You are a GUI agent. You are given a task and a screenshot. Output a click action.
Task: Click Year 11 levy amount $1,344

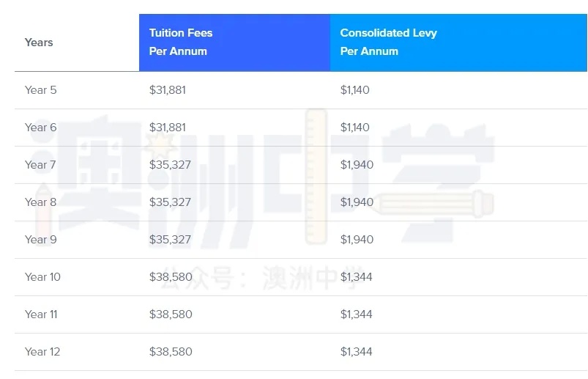click(x=357, y=314)
